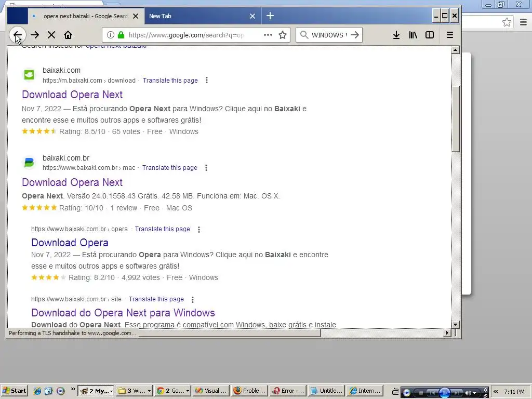Open the Firefox hamburger menu
532x399 pixels.
coord(450,35)
